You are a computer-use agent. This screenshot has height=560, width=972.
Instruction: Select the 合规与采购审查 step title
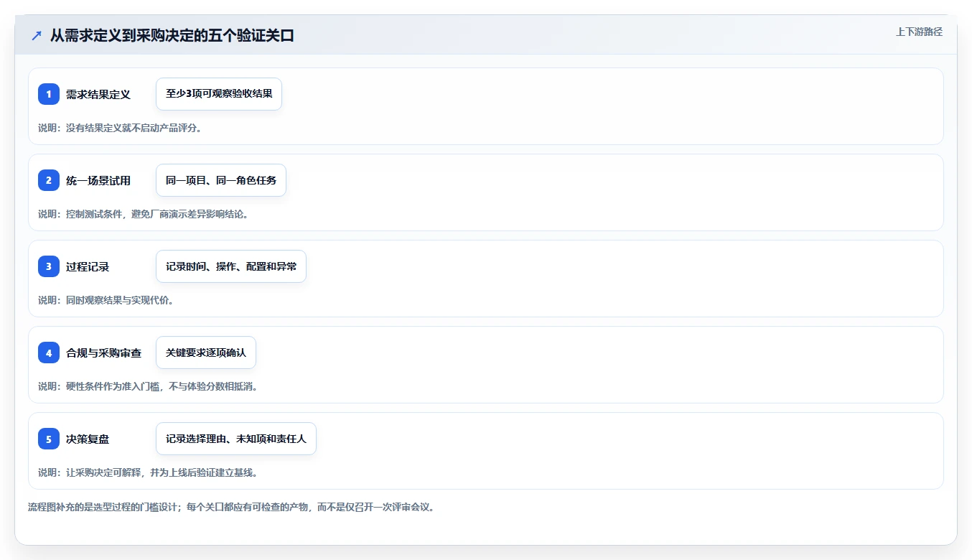pyautogui.click(x=103, y=353)
